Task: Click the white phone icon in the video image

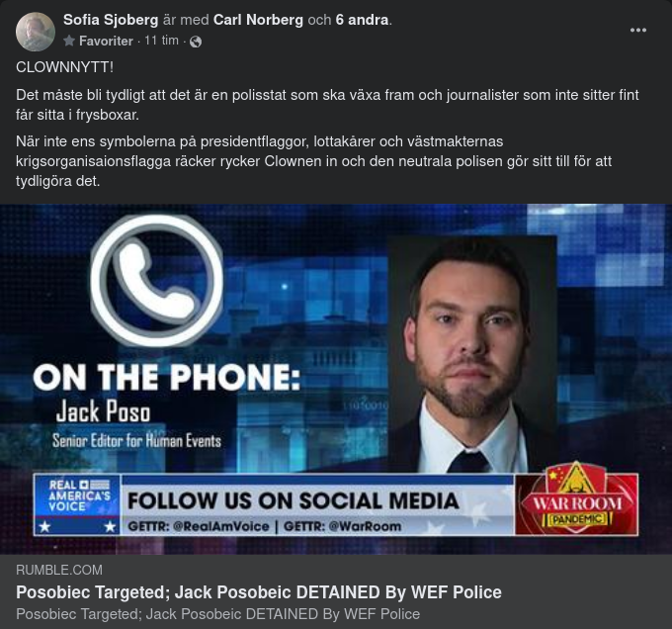Action: pyautogui.click(x=157, y=281)
